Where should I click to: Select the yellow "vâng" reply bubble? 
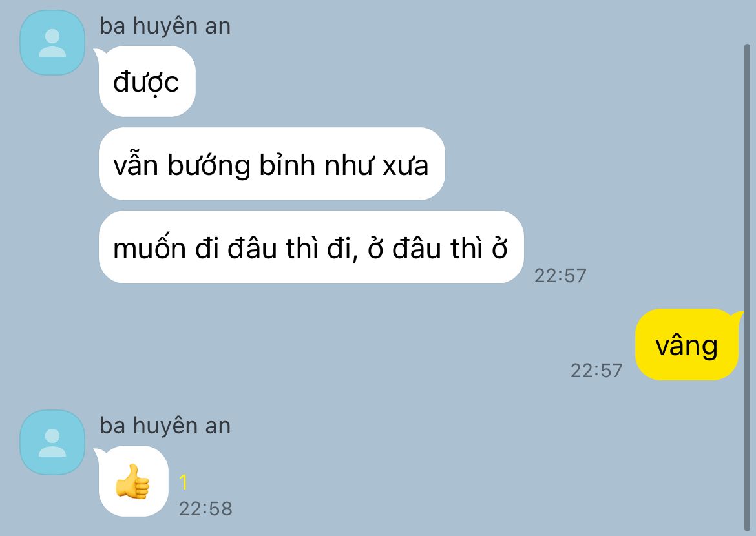[x=687, y=345]
